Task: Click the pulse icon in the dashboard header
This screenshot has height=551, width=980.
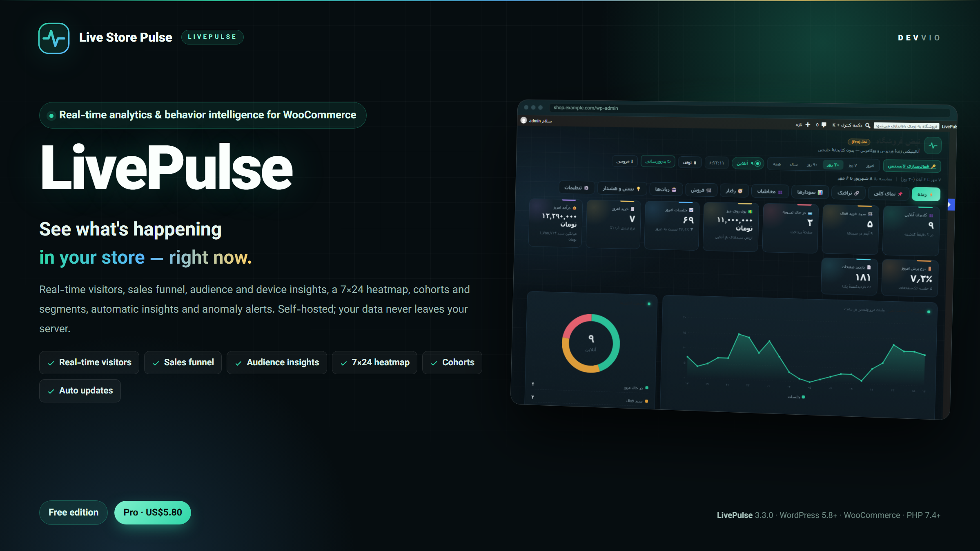Action: pos(933,146)
